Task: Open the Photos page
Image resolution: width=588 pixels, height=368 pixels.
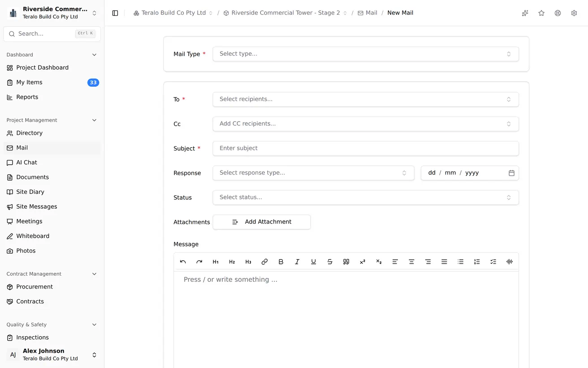Action: click(52, 251)
